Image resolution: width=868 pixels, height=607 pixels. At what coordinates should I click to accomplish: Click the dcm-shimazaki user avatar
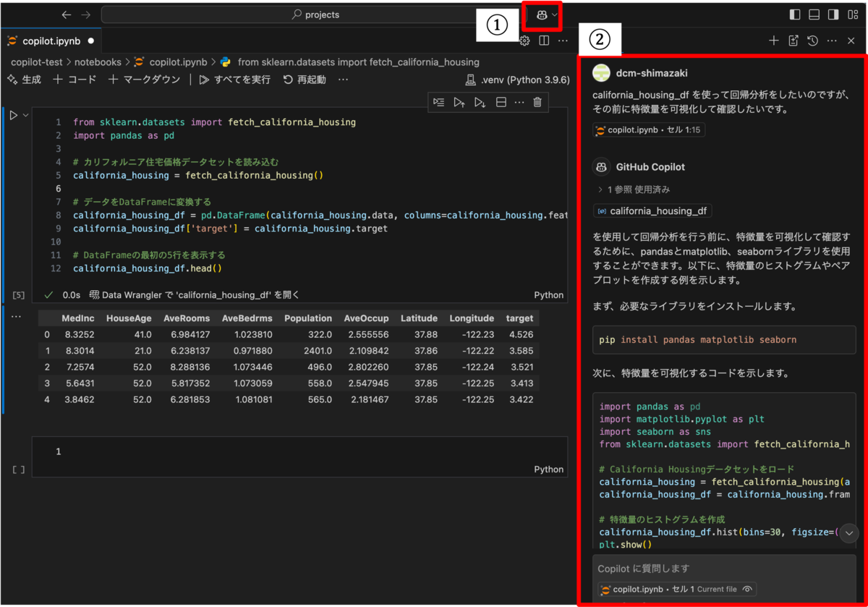tap(601, 73)
